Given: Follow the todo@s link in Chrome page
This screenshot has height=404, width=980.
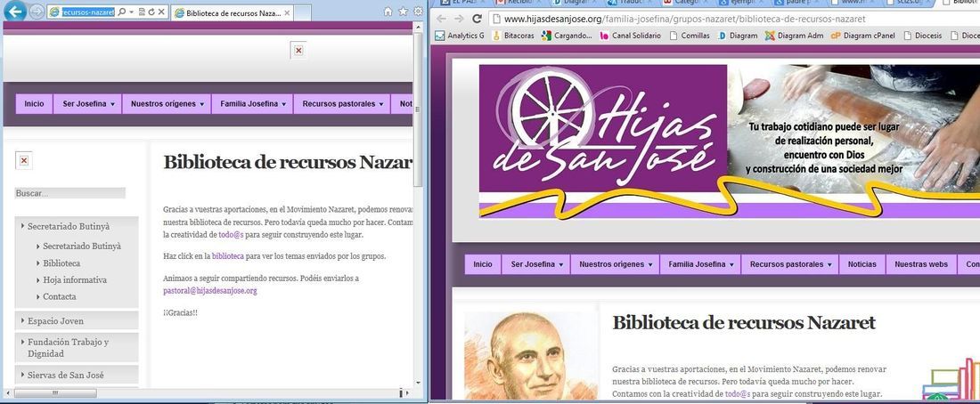Looking at the screenshot, I should (x=738, y=394).
